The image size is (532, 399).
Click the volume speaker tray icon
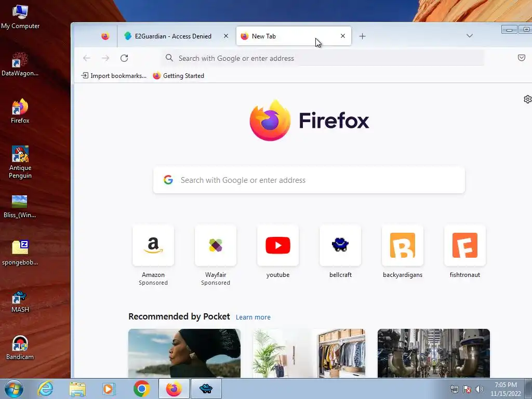click(x=479, y=389)
